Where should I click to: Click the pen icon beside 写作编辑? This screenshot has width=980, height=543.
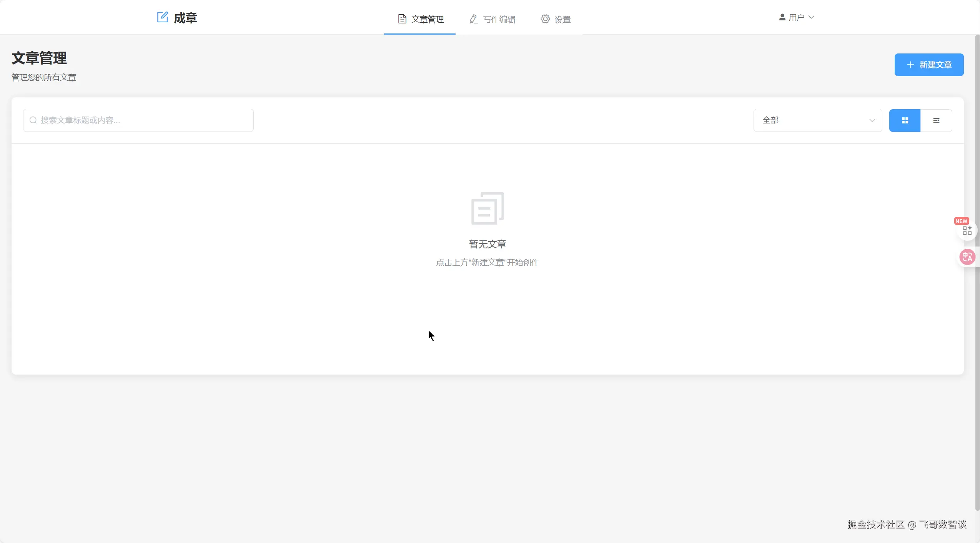(474, 19)
